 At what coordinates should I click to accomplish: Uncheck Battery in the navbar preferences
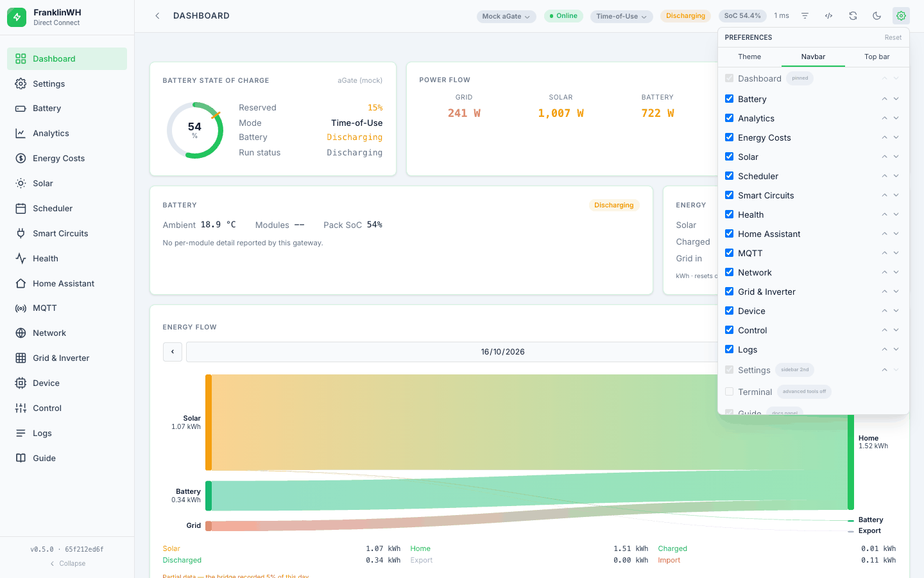point(730,99)
